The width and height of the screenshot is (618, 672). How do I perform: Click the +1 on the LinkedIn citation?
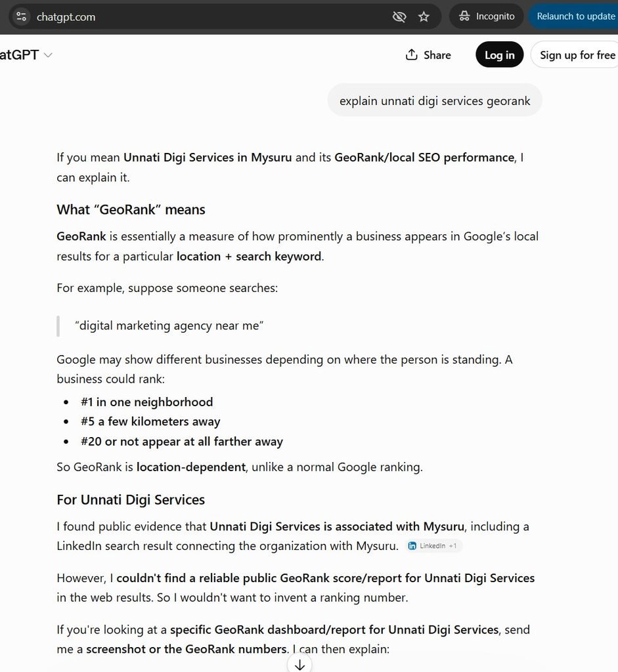(x=452, y=545)
